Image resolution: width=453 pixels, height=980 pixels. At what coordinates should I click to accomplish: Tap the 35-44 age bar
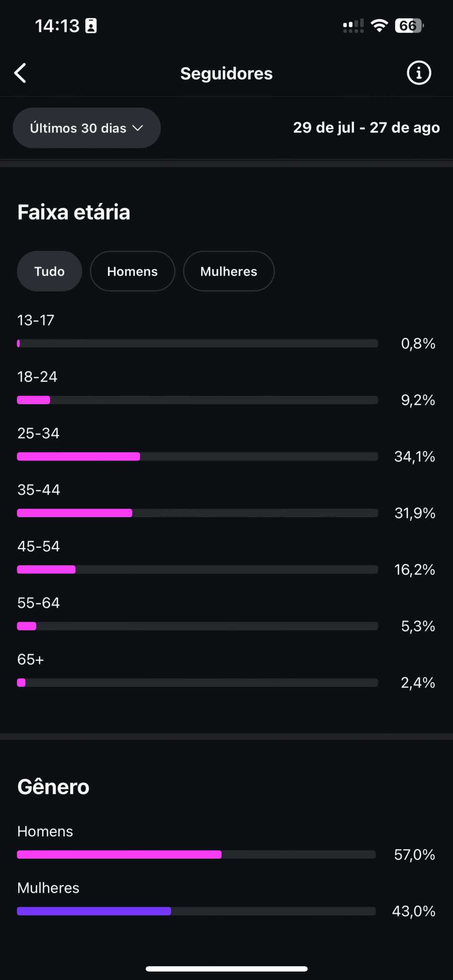(x=198, y=513)
